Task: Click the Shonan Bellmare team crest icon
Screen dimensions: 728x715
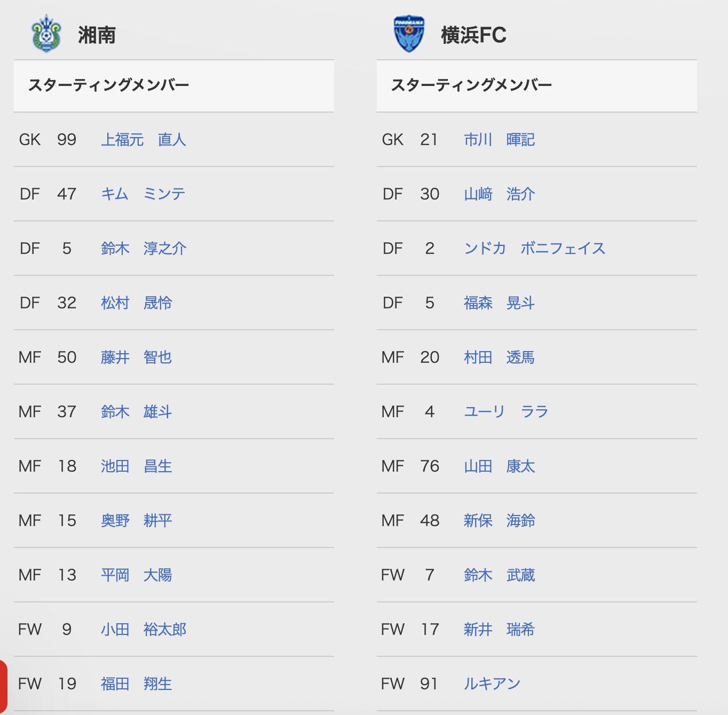Action: pos(46,34)
